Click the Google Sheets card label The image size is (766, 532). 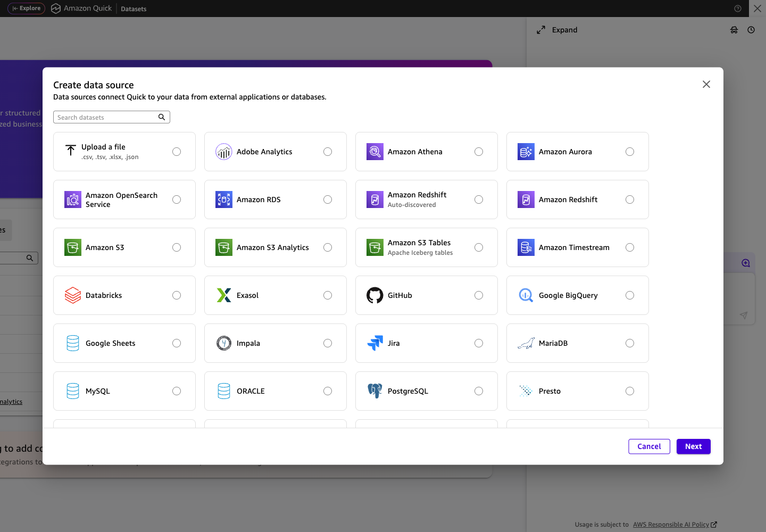pyautogui.click(x=111, y=343)
